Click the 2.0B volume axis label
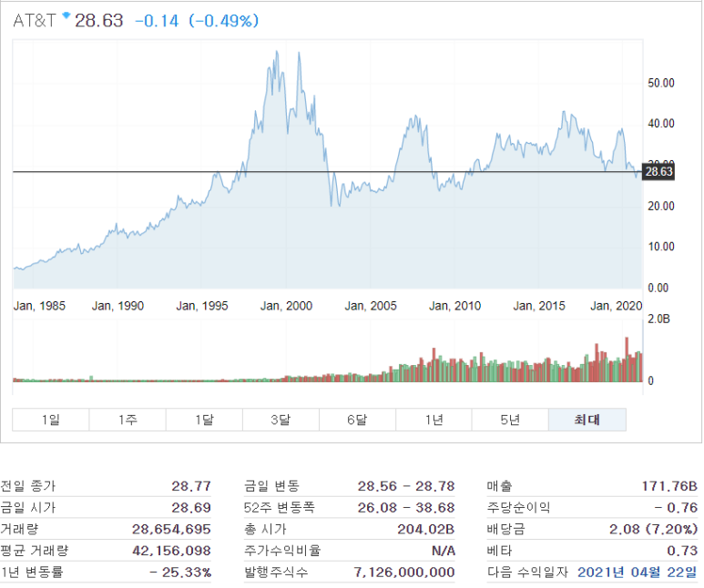 tap(658, 319)
